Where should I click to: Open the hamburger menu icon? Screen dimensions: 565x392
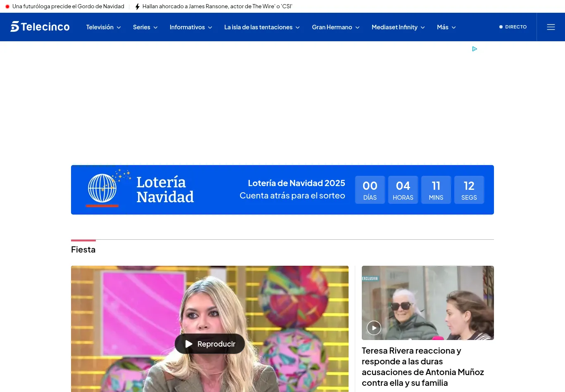551,27
